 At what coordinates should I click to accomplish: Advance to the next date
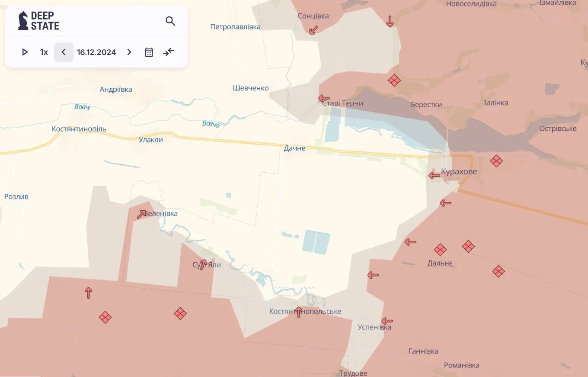coord(129,52)
